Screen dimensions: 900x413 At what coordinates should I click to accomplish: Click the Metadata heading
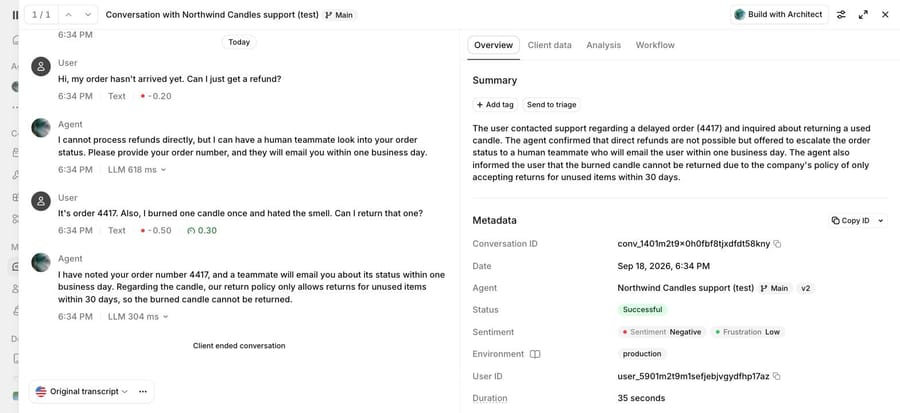[494, 220]
